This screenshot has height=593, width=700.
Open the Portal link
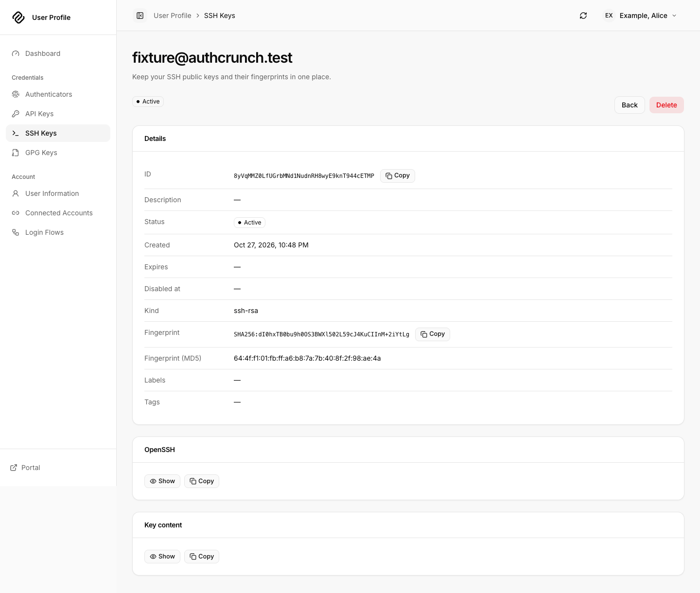pyautogui.click(x=58, y=468)
